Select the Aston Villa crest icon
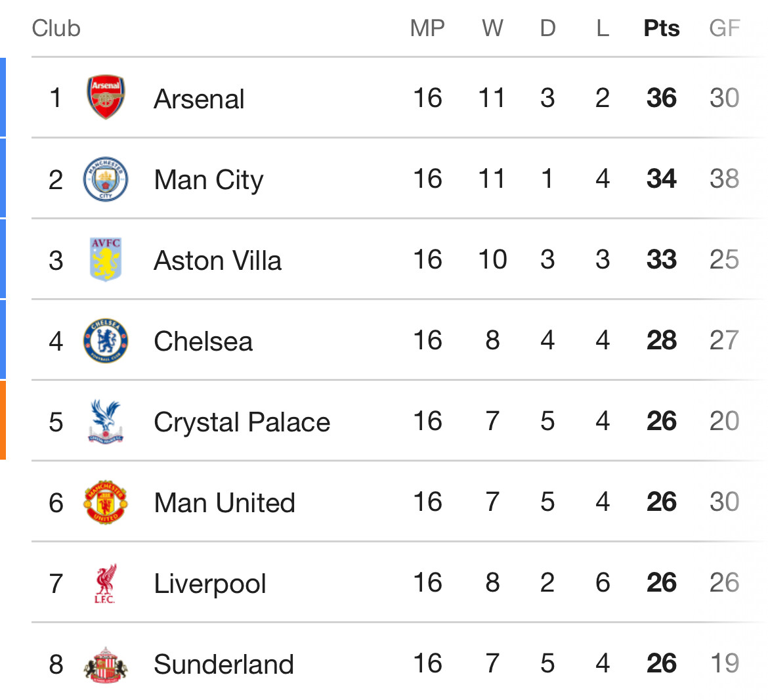The height and width of the screenshot is (700, 768). coord(106,259)
